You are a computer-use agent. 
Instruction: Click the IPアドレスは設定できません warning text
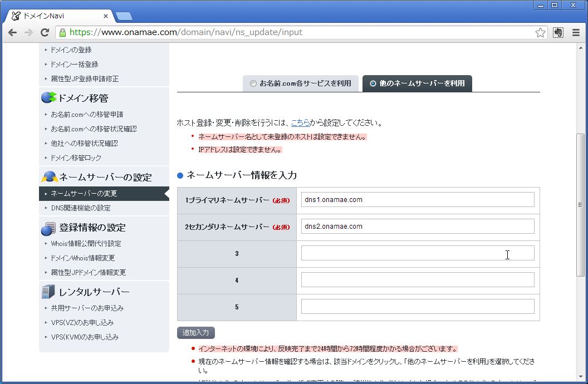coord(240,150)
